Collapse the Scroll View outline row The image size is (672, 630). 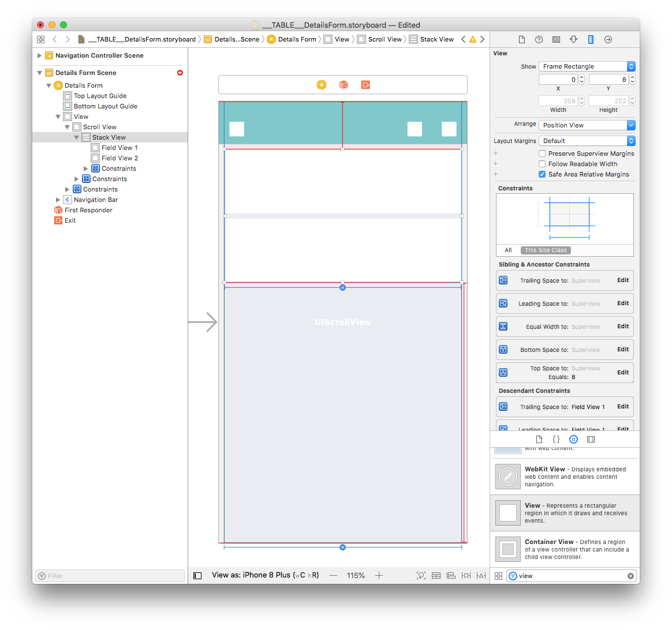pyautogui.click(x=68, y=127)
